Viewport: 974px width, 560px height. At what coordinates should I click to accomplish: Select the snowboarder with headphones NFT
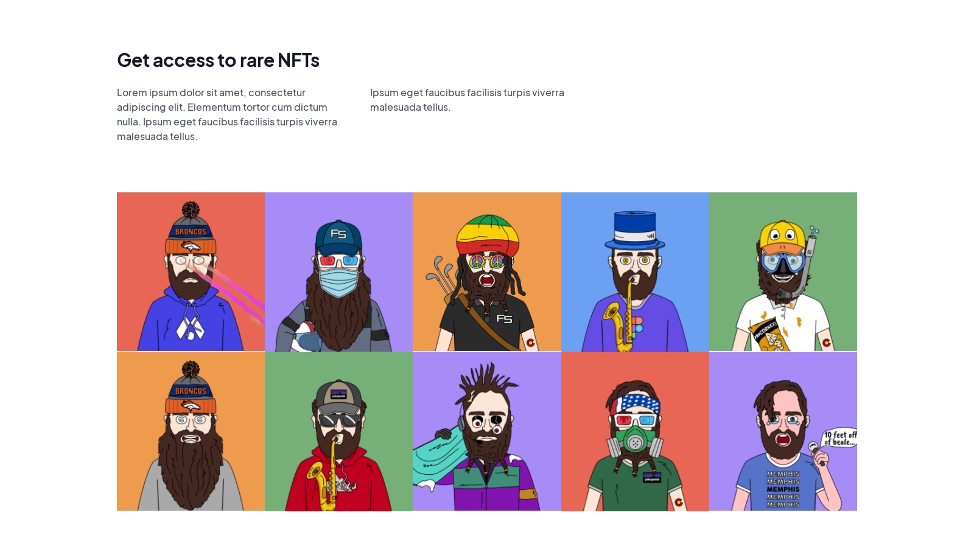click(x=487, y=431)
